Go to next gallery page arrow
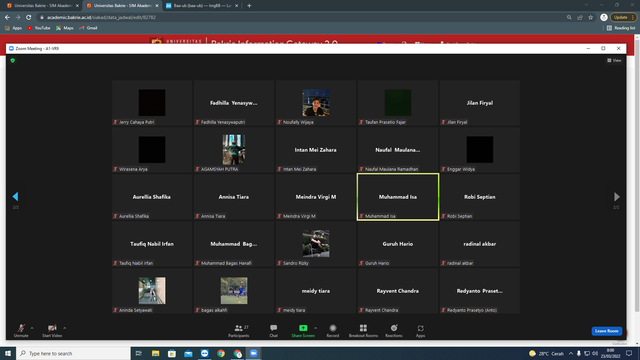Screen dimensions: 640x360 [617, 197]
